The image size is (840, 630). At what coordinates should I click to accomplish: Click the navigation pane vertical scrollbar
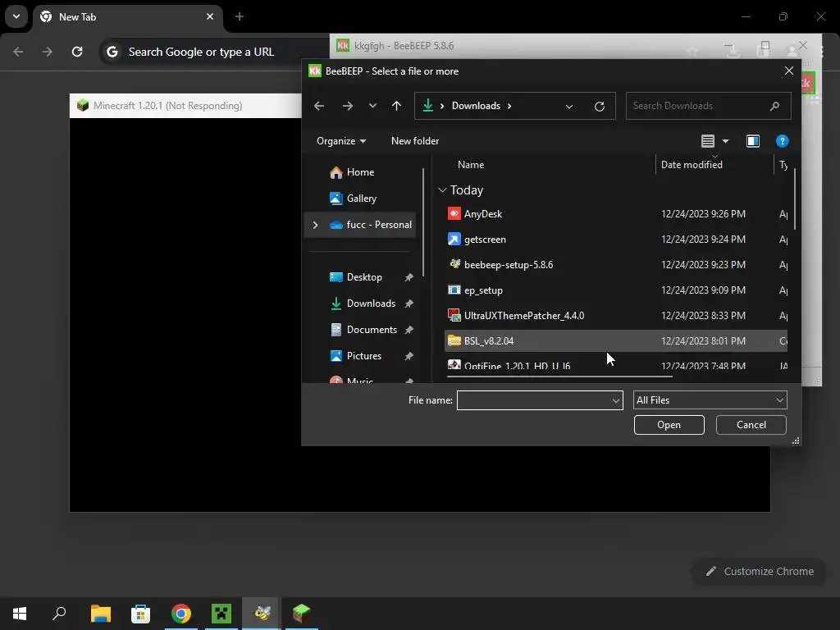point(423,222)
